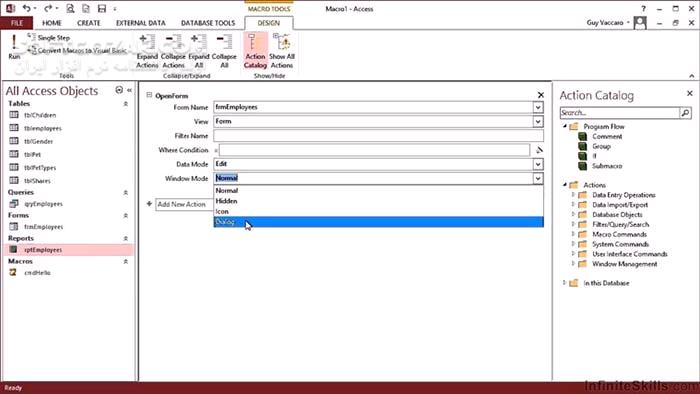Collapse the Forms group

tap(125, 216)
